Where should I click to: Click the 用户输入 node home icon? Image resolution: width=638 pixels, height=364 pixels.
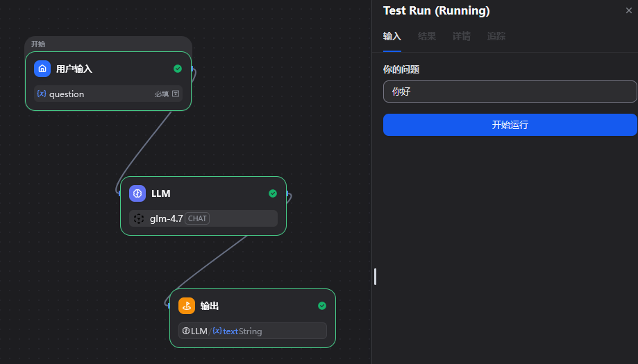[x=42, y=69]
